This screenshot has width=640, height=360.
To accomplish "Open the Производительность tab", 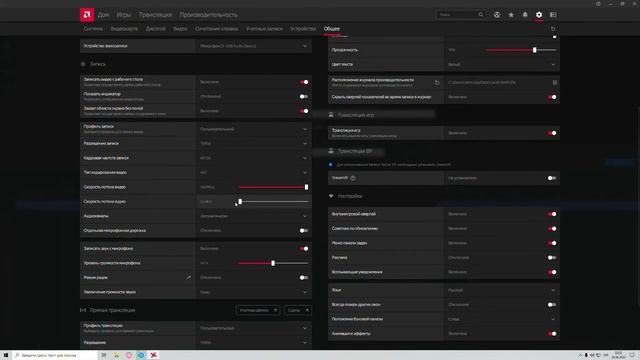I will point(209,15).
